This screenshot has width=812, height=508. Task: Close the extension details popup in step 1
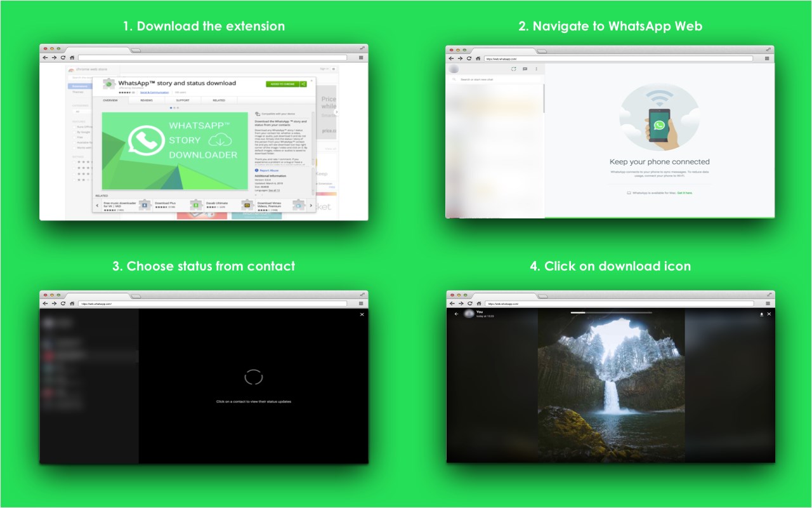[x=312, y=80]
